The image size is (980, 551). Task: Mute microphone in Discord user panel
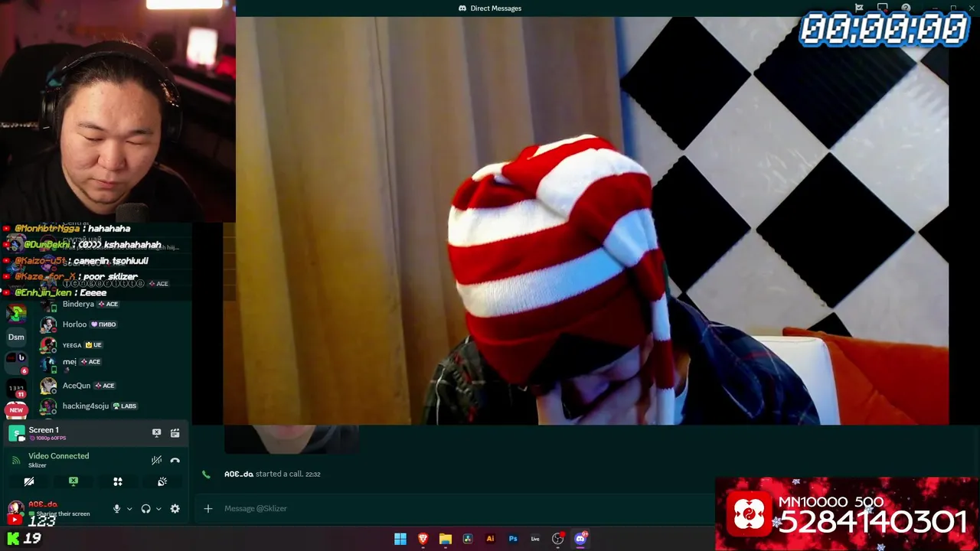pos(116,509)
